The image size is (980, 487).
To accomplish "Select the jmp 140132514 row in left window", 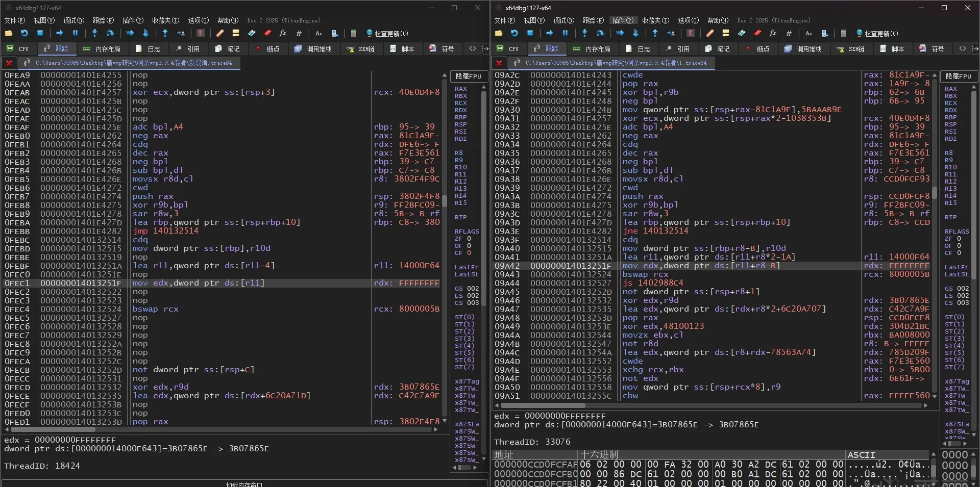I will click(222, 231).
